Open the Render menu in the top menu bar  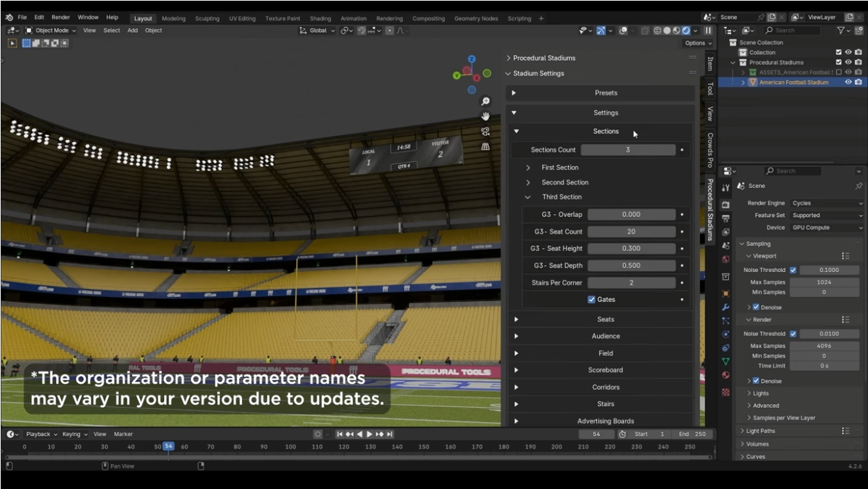[61, 18]
